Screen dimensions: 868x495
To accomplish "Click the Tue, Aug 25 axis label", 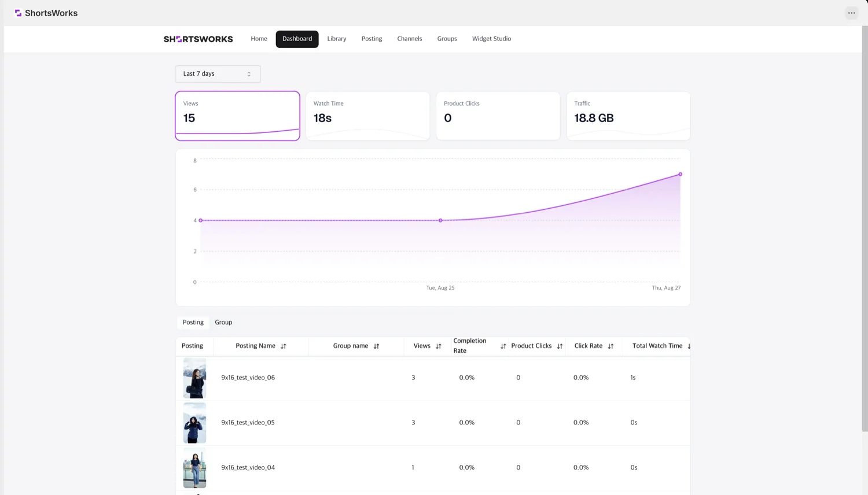I will click(440, 288).
